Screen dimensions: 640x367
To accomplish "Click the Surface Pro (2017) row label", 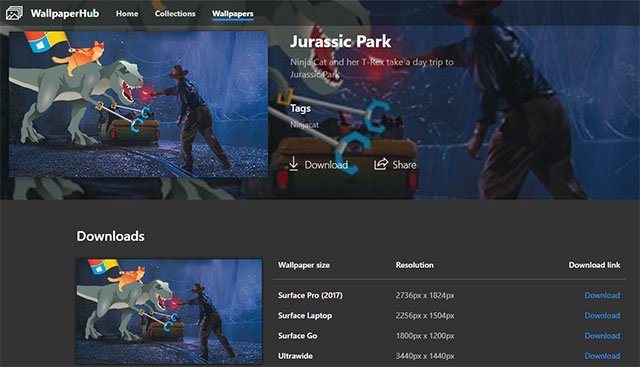I will [310, 295].
